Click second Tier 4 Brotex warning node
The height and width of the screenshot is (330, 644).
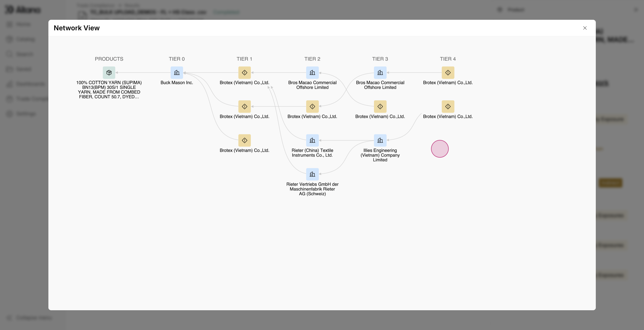coord(448,106)
